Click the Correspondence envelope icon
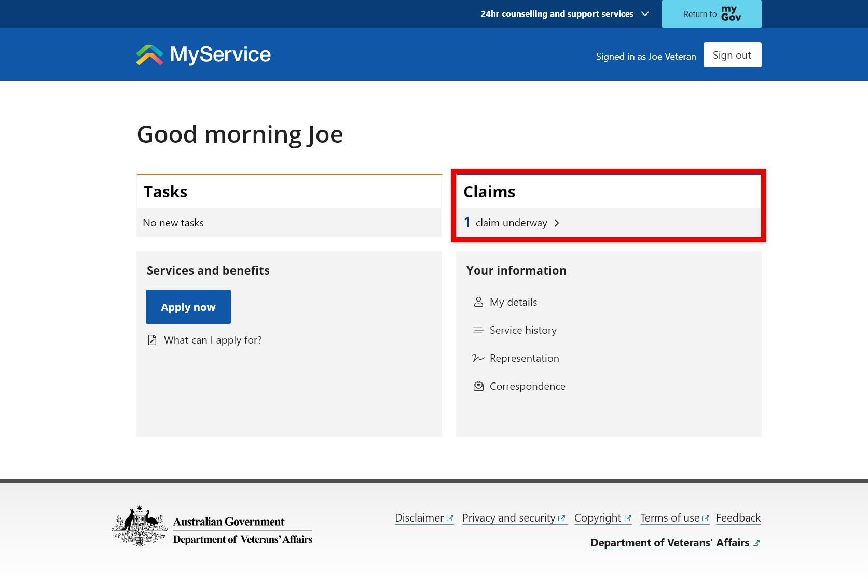 point(478,386)
